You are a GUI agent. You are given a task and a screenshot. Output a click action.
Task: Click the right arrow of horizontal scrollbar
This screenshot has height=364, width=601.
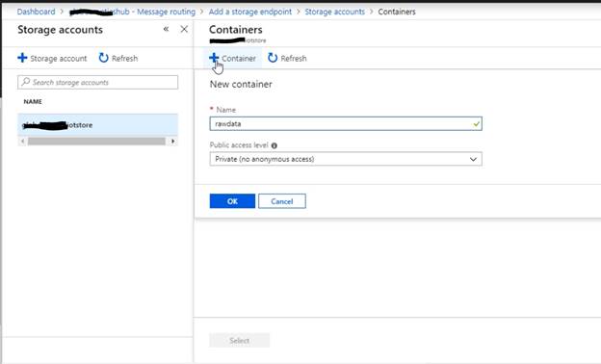pyautogui.click(x=172, y=142)
